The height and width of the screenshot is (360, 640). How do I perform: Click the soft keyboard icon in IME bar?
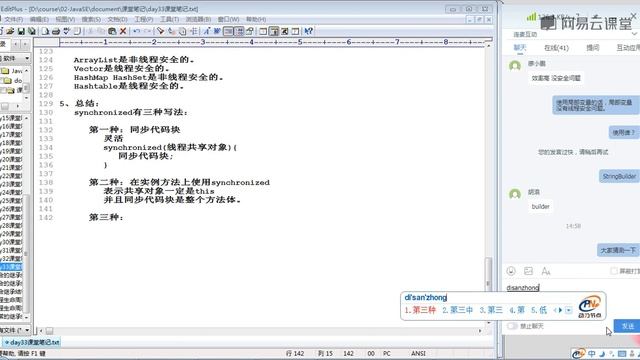click(622, 353)
